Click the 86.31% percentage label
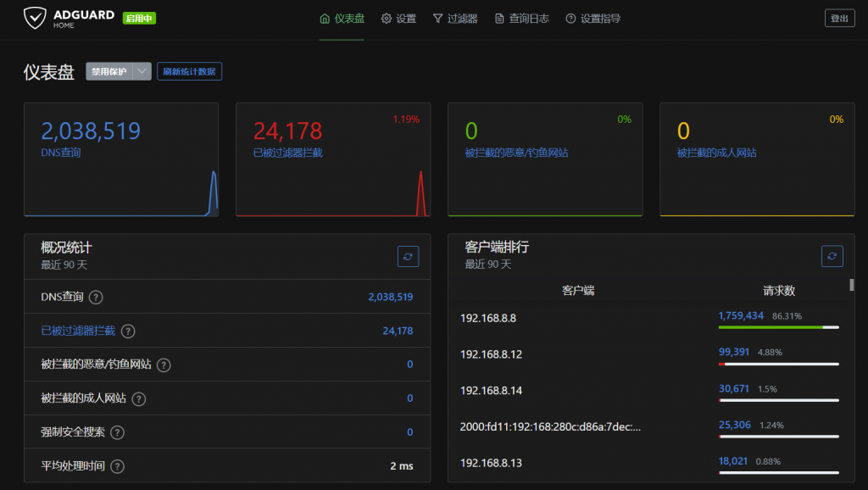Screen dimensions: 868x490 coord(787,316)
